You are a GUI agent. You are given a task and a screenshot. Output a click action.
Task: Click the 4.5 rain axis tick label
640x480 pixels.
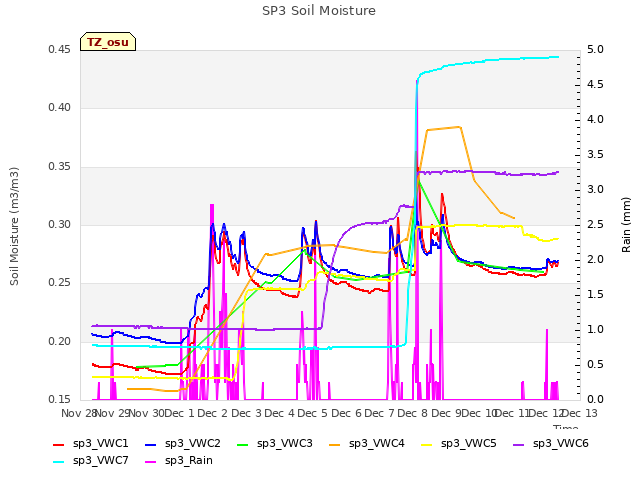click(x=595, y=85)
